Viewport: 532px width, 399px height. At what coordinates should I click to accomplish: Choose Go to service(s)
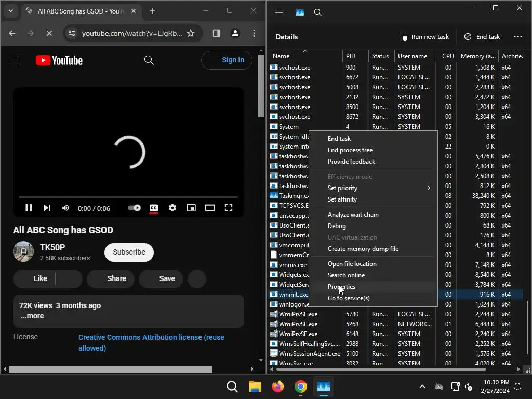click(x=349, y=298)
